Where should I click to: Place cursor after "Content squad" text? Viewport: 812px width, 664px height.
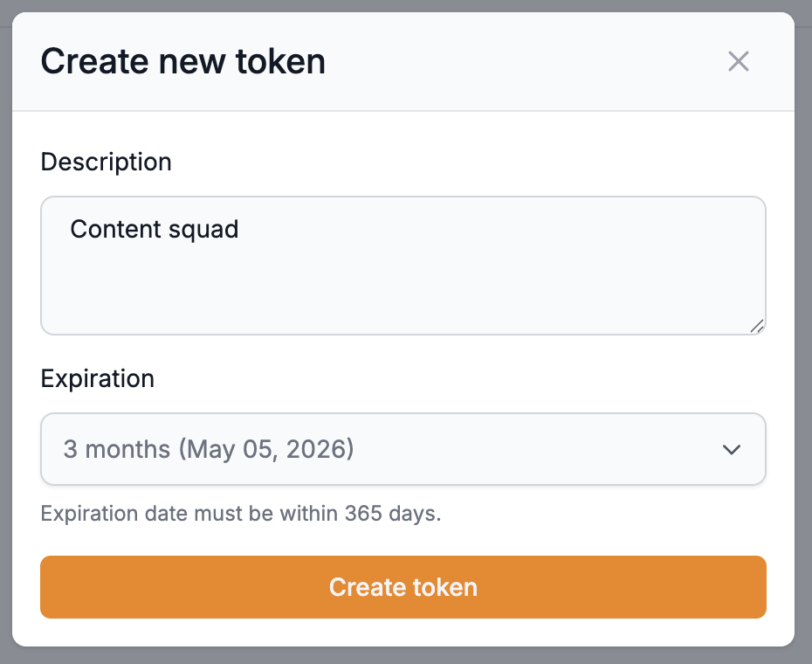click(239, 229)
